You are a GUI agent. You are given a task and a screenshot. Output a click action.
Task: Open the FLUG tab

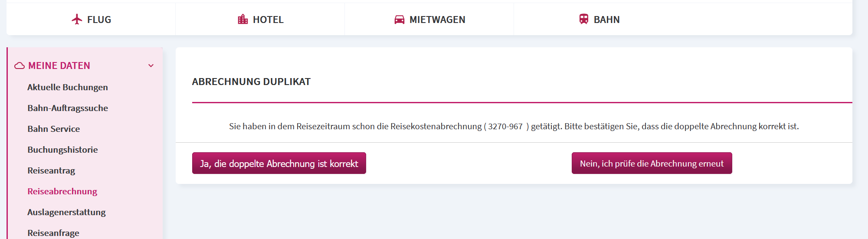pyautogui.click(x=91, y=19)
